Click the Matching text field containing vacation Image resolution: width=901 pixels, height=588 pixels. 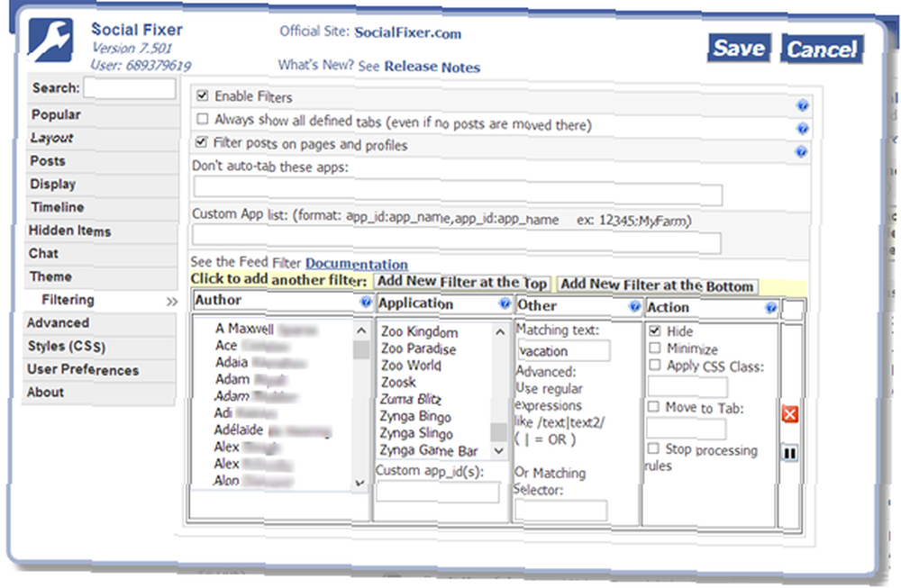[x=564, y=351]
